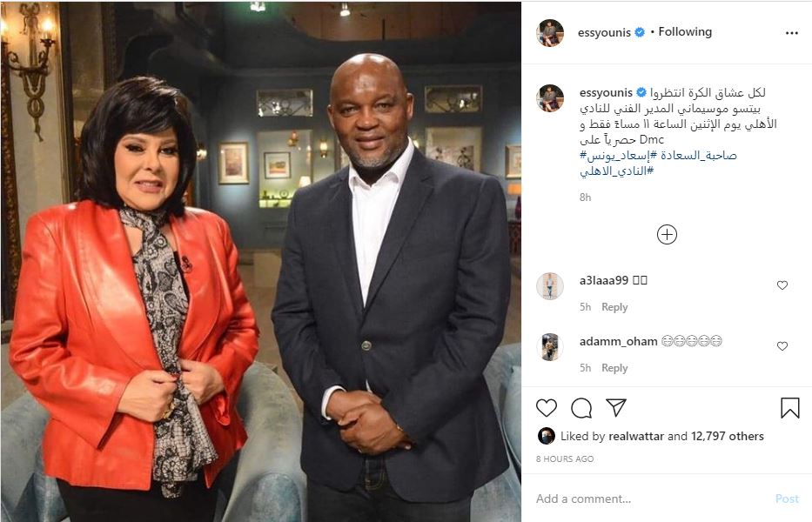
Task: Submit the comment with Post
Action: (x=787, y=499)
